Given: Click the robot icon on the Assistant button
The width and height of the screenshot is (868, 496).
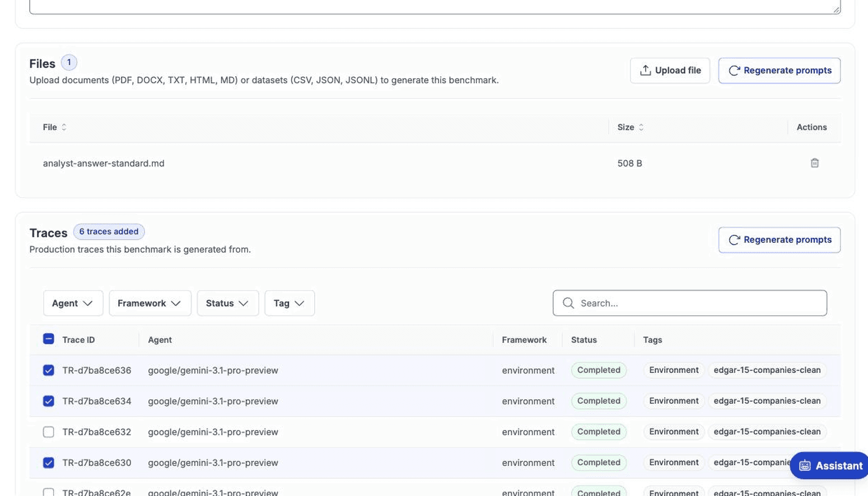Looking at the screenshot, I should click(805, 466).
